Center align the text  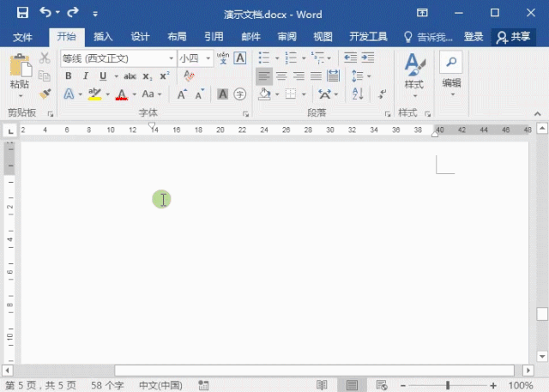[281, 76]
